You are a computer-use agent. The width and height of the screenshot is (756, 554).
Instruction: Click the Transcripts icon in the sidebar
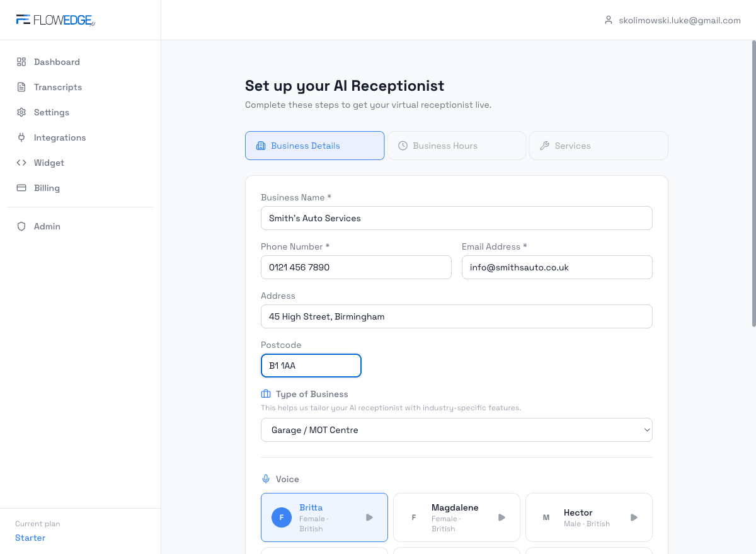point(21,87)
